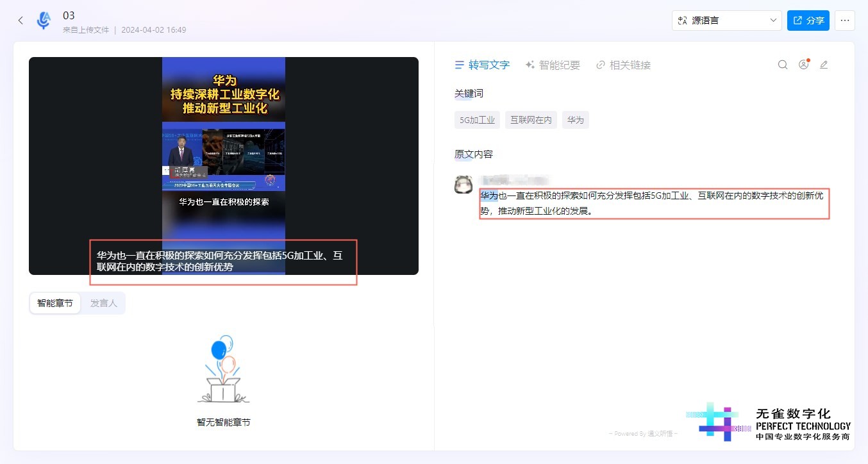Click the file title 03
The image size is (868, 464).
tap(69, 15)
